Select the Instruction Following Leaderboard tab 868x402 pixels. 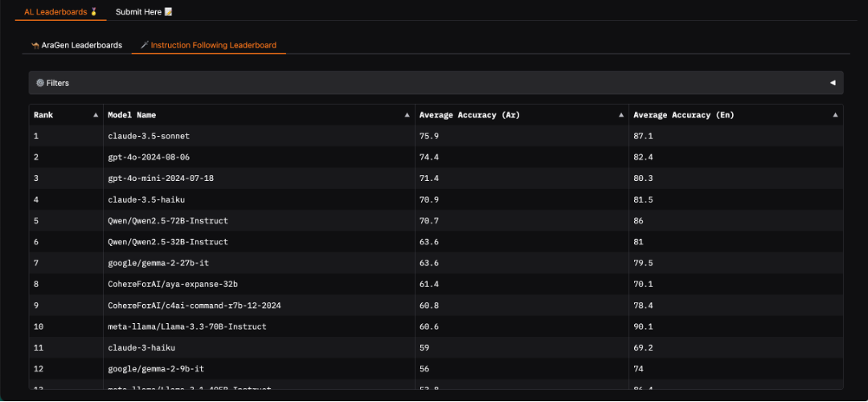[x=208, y=45]
